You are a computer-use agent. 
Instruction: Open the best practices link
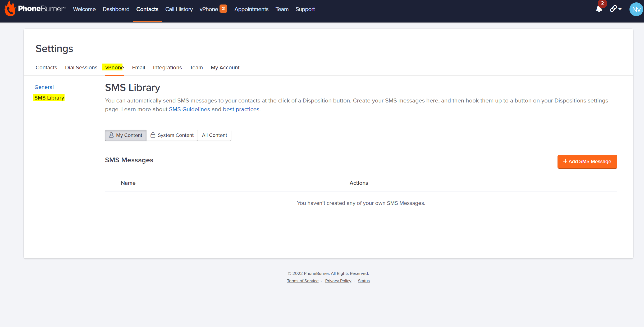[241, 109]
